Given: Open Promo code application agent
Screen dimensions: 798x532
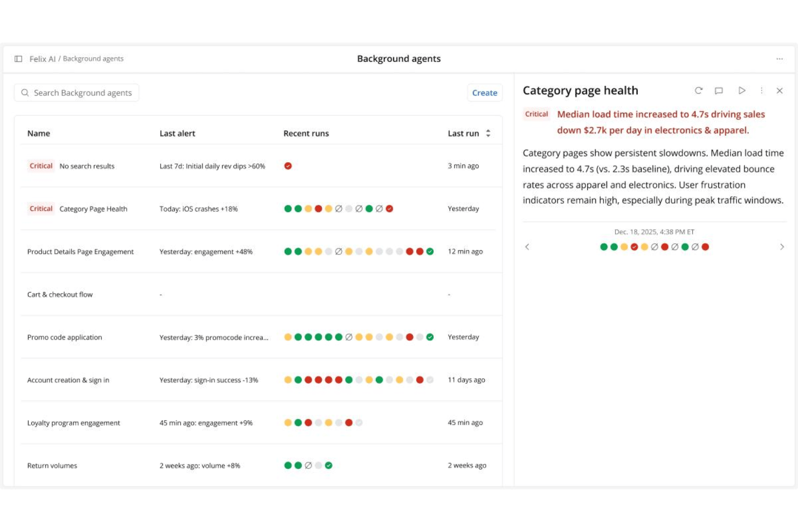Looking at the screenshot, I should [65, 337].
